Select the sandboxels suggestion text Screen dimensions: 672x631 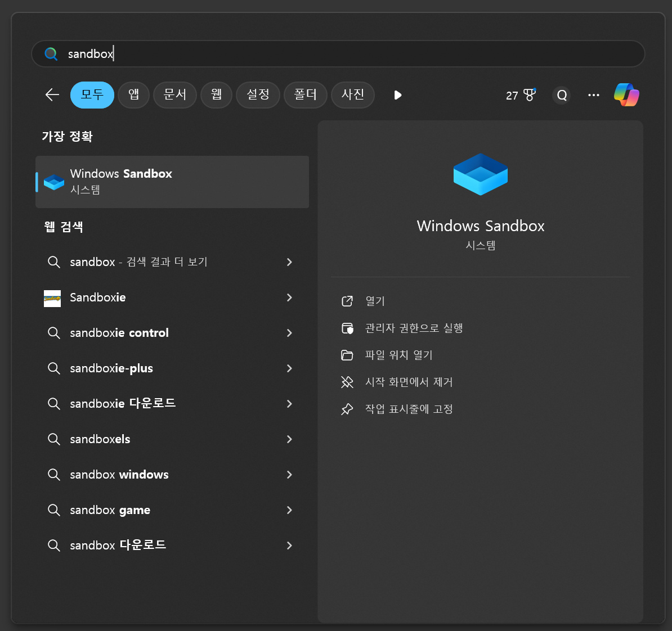coord(100,439)
